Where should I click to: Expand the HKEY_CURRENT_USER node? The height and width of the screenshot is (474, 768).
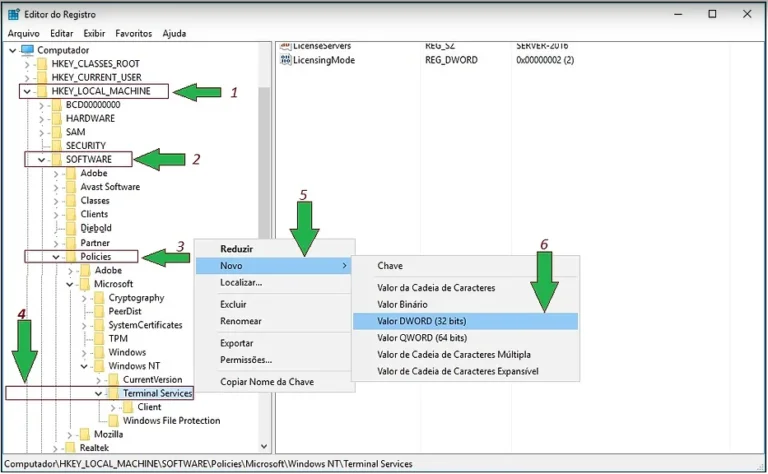[27, 77]
